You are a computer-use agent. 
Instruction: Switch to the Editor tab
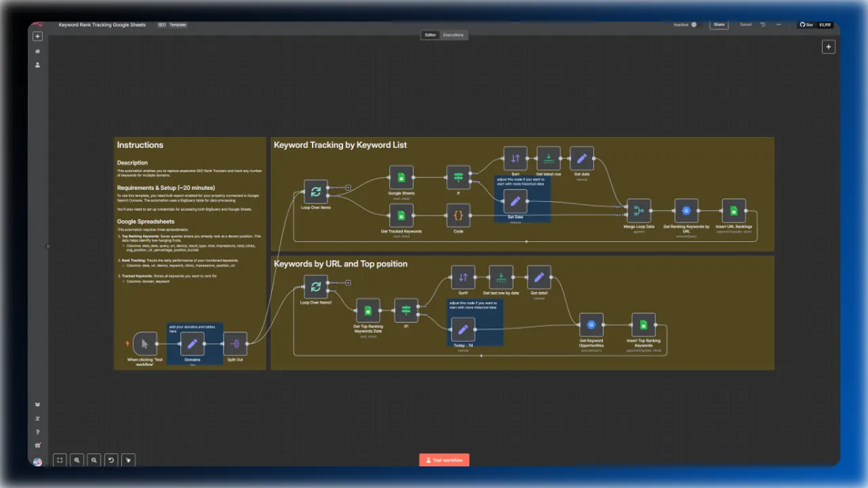[431, 35]
